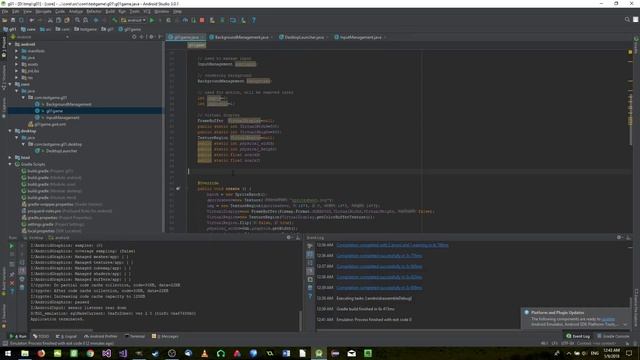Click the red Stop button in toolbar

[202, 20]
